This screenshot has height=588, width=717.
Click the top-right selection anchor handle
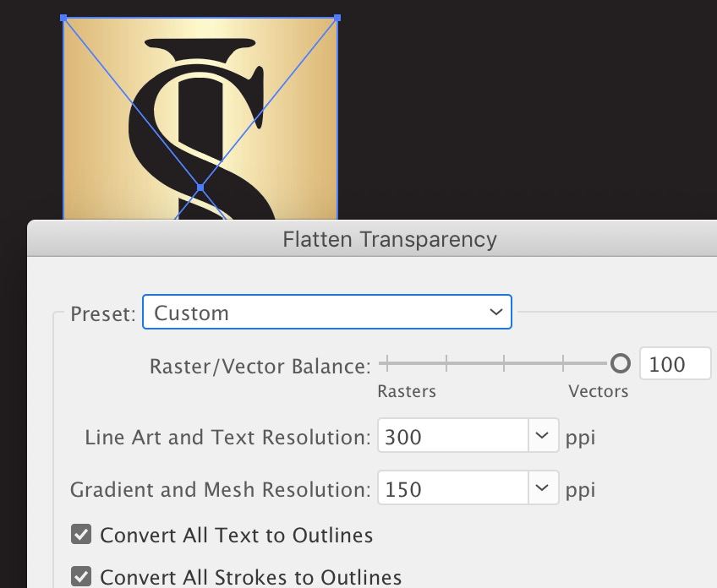[x=337, y=17]
